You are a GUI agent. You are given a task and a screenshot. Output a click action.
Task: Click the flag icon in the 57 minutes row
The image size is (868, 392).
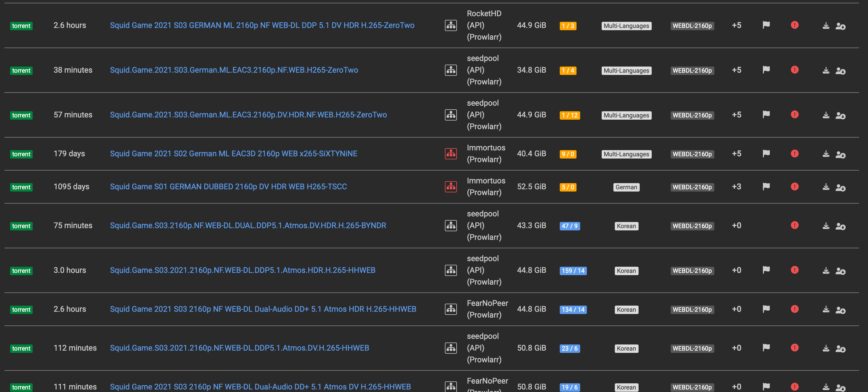[766, 115]
